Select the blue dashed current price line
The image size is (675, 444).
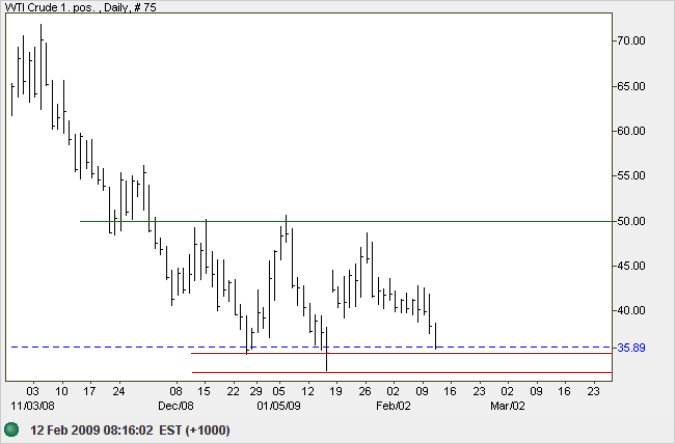point(311,347)
